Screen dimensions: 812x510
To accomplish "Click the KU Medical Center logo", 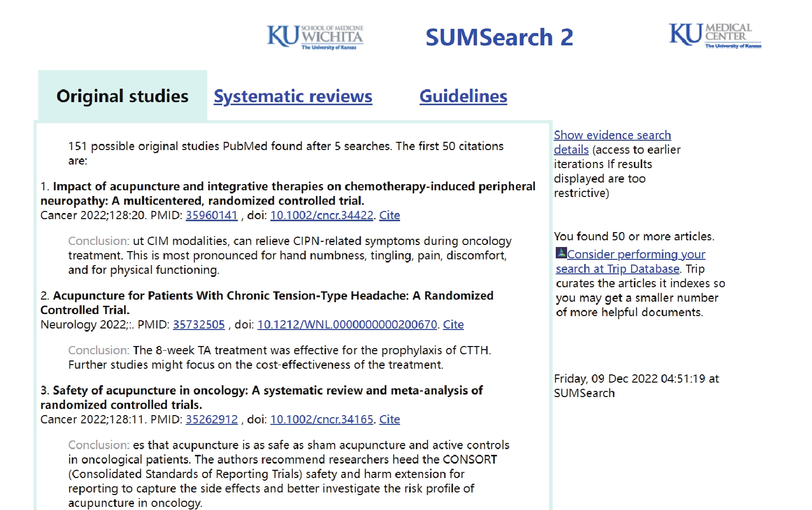I will coord(715,36).
